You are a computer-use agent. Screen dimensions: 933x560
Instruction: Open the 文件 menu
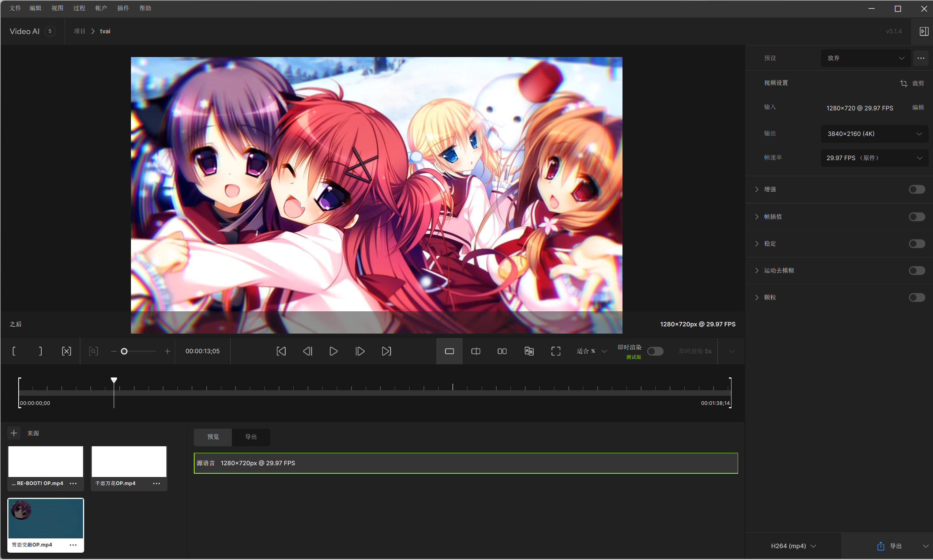click(15, 8)
